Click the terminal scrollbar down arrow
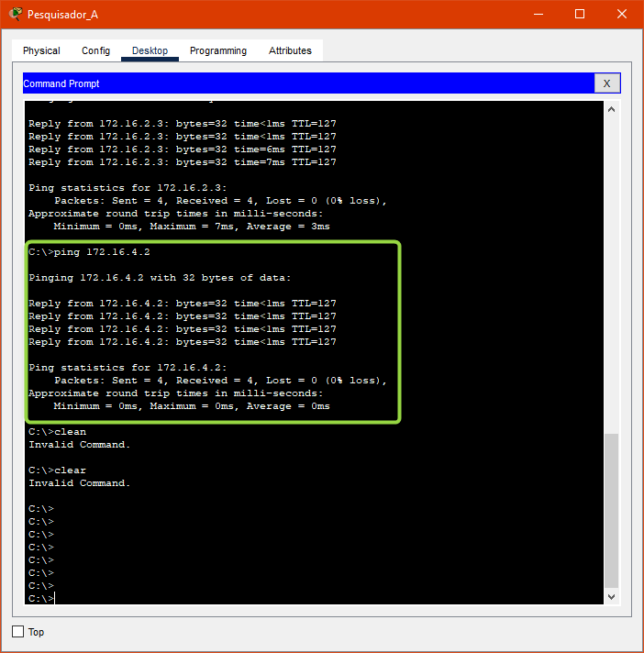The height and width of the screenshot is (653, 644). point(611,596)
